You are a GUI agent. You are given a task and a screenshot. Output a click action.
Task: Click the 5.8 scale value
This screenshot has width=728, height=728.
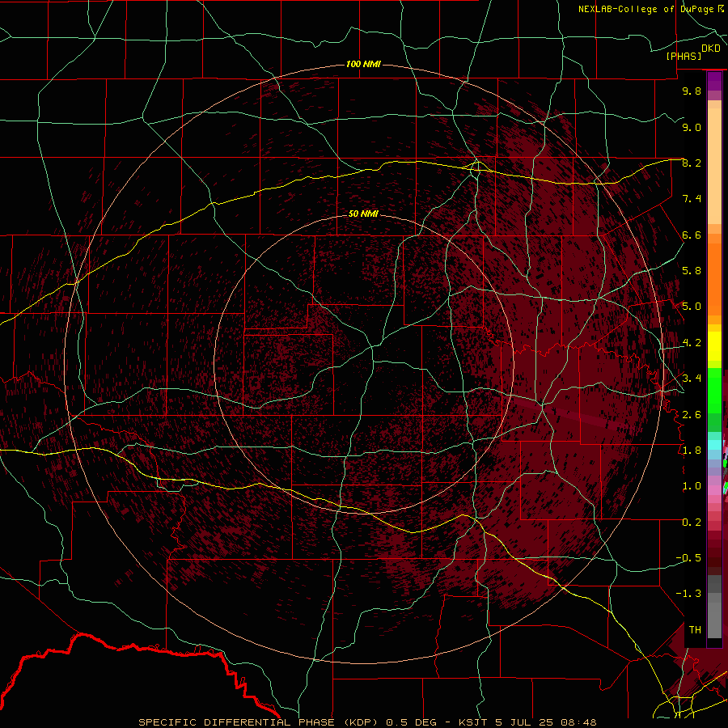click(x=692, y=270)
